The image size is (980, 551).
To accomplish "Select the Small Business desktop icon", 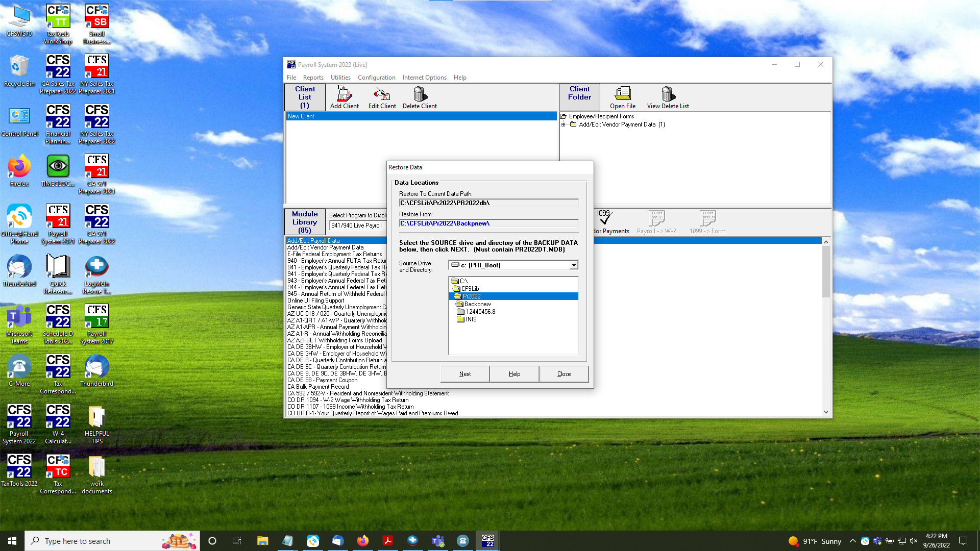I will 97,24.
